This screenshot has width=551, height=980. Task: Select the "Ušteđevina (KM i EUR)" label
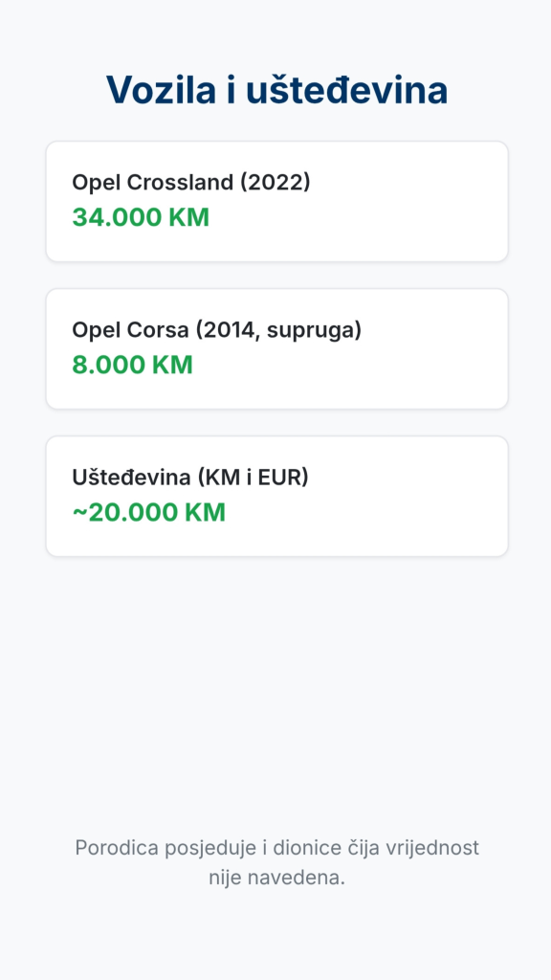pos(190,478)
